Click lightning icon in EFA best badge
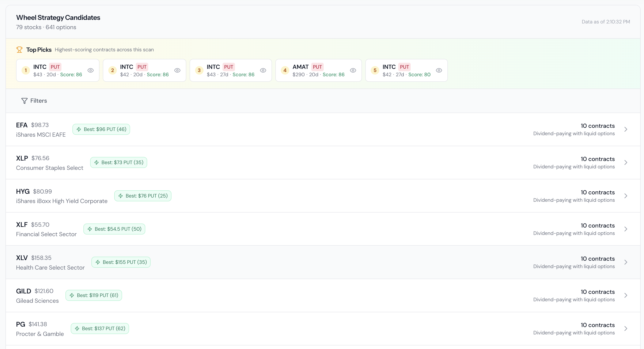The width and height of the screenshot is (644, 349). (79, 129)
